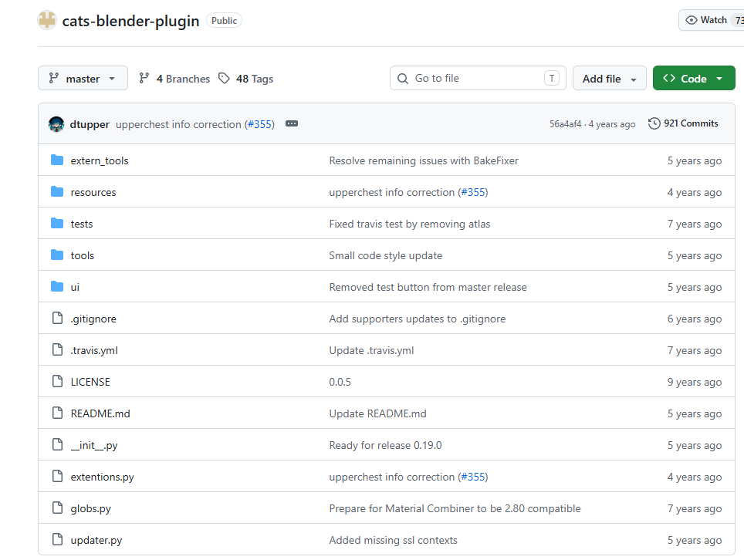Open the __init__.py file name
Image resolution: width=744 pixels, height=560 pixels.
coord(94,445)
